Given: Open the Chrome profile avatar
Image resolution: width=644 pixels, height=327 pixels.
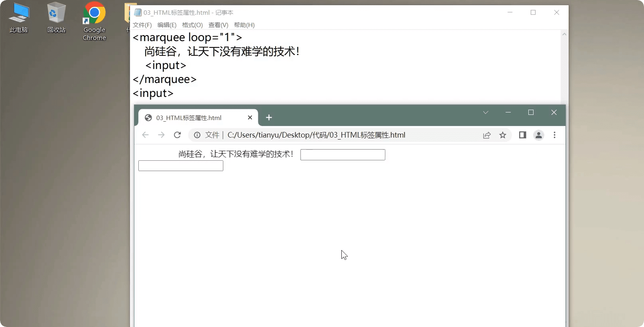Looking at the screenshot, I should (x=538, y=135).
